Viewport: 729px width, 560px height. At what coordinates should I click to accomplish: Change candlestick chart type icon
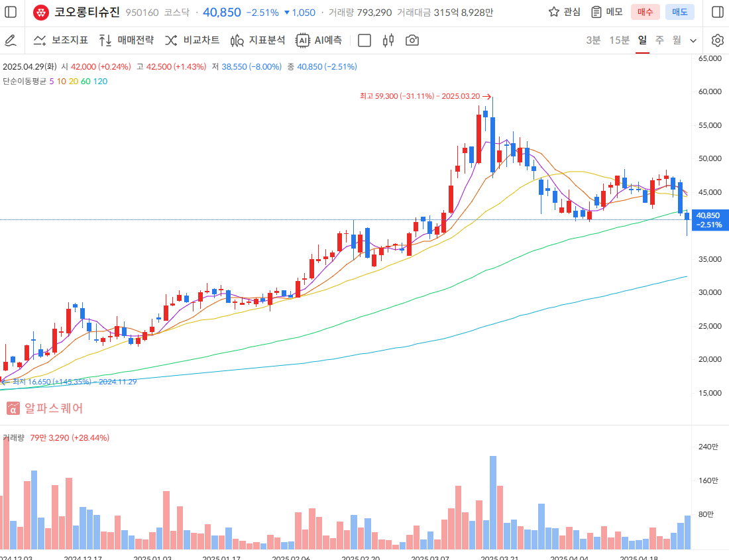click(x=388, y=40)
